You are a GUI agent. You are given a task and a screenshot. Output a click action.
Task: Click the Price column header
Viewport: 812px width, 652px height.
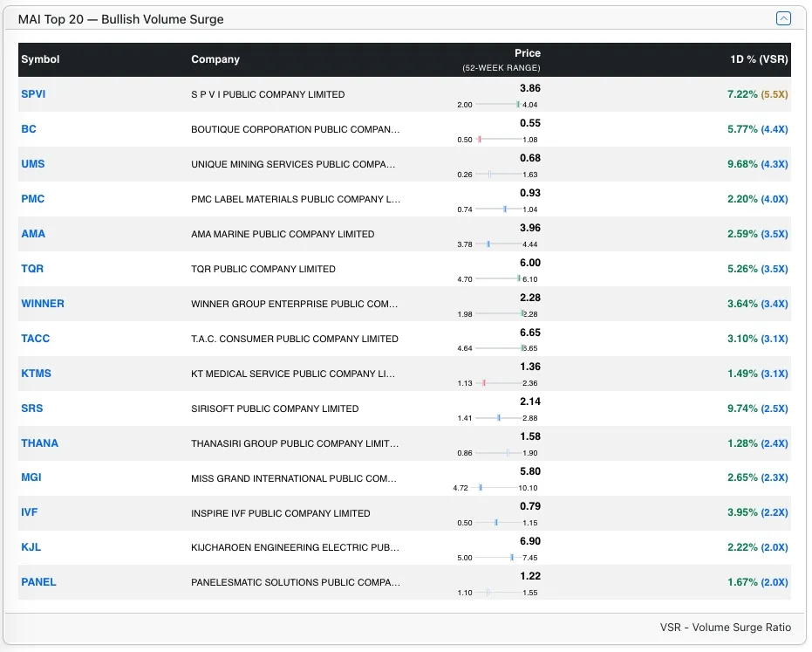coord(527,53)
